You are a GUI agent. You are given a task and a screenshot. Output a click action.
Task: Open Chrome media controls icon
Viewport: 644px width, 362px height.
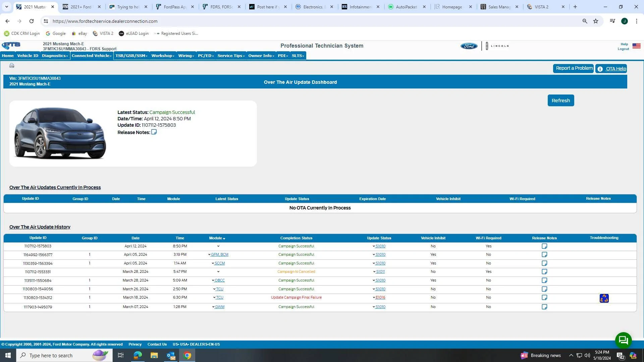pyautogui.click(x=612, y=21)
